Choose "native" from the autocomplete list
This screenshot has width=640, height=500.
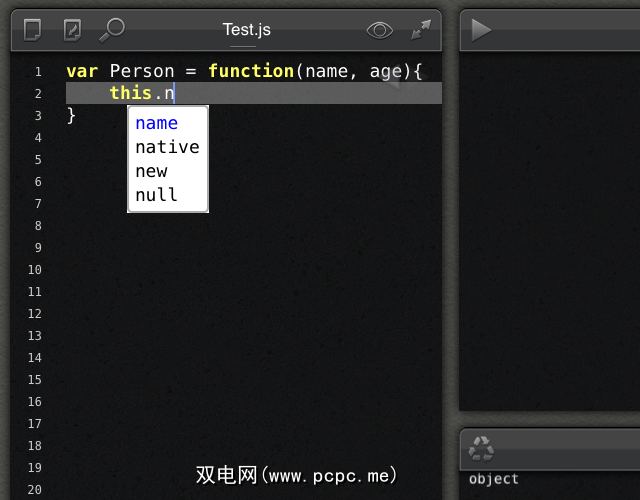[167, 147]
